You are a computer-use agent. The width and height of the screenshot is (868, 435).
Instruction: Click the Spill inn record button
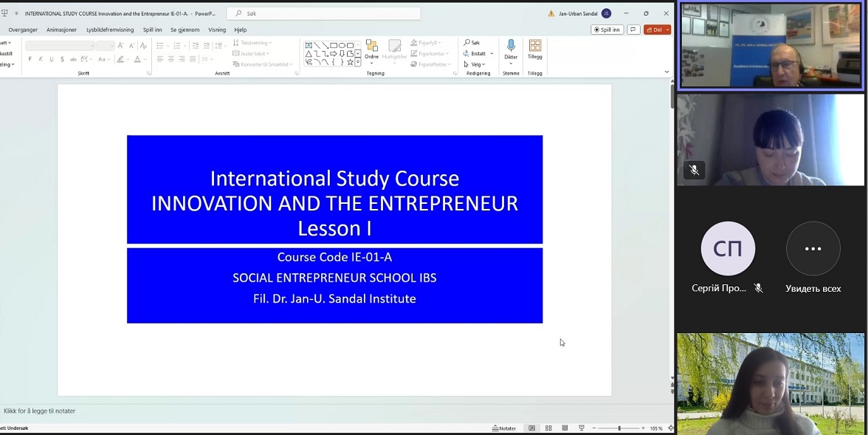tap(607, 30)
